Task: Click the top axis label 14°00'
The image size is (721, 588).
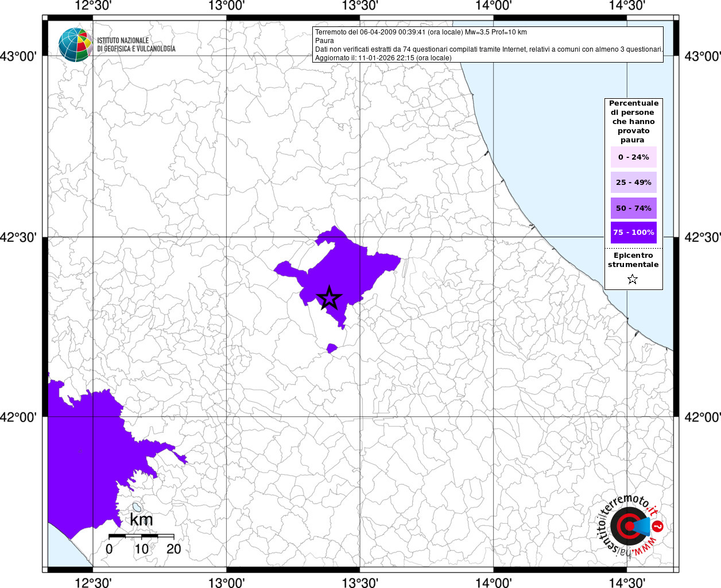Action: point(494,6)
